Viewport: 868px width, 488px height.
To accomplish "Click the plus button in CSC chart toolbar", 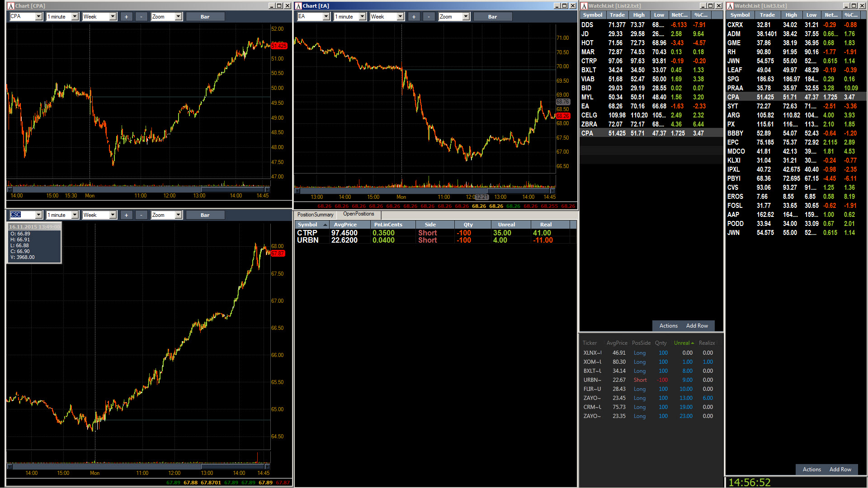I will [126, 215].
